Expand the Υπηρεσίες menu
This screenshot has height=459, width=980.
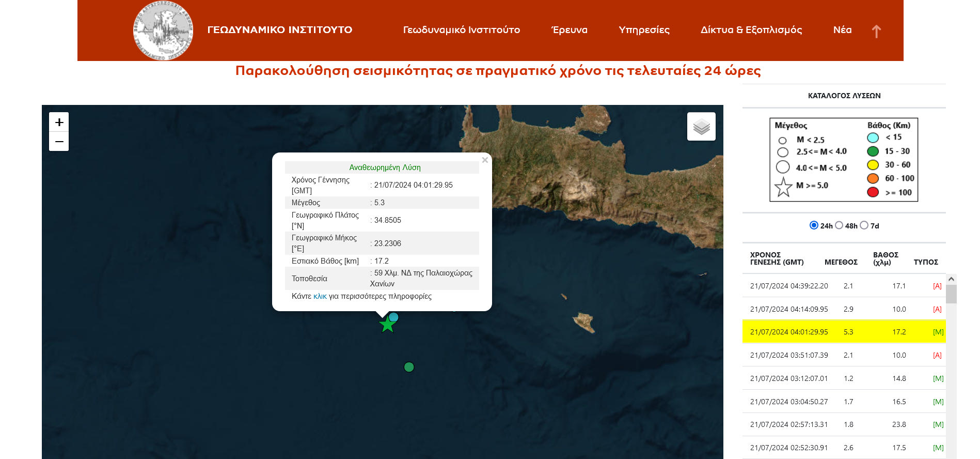click(644, 30)
